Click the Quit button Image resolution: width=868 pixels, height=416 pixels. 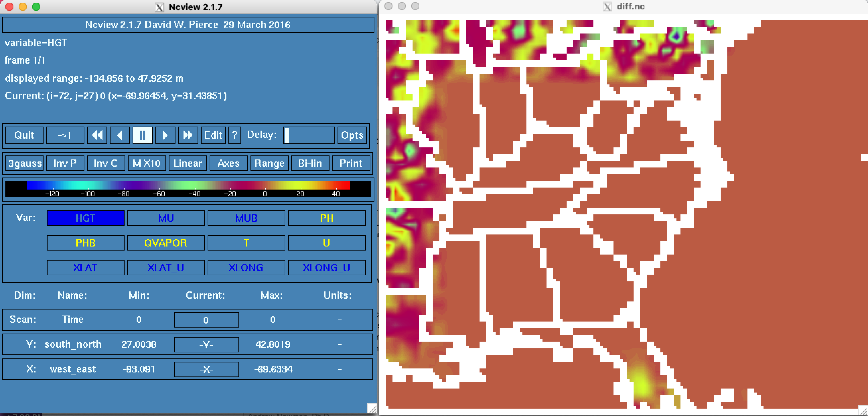coord(24,135)
